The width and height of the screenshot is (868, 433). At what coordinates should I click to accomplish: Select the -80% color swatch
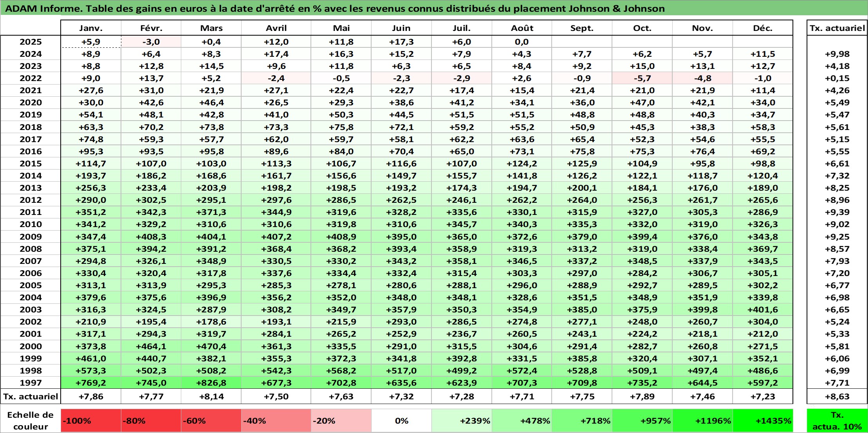[151, 421]
